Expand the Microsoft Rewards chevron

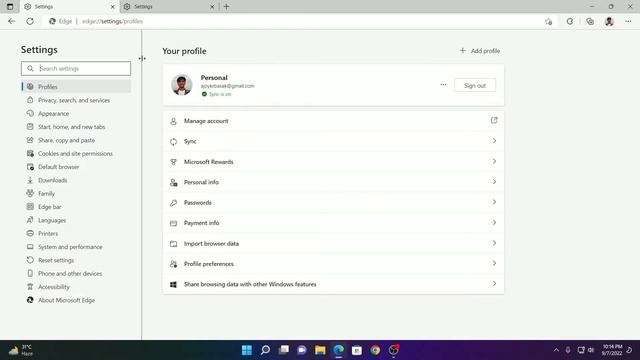click(494, 161)
